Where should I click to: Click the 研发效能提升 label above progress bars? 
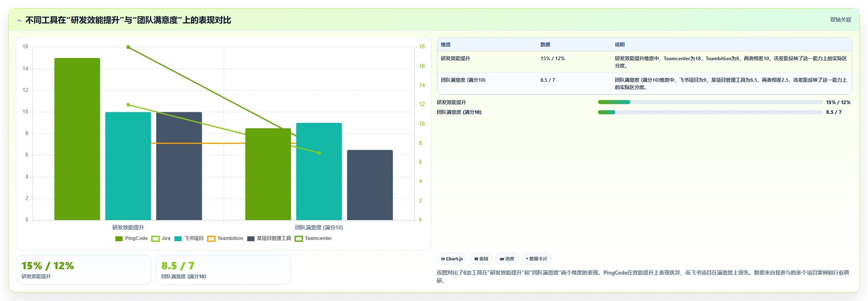coord(451,103)
